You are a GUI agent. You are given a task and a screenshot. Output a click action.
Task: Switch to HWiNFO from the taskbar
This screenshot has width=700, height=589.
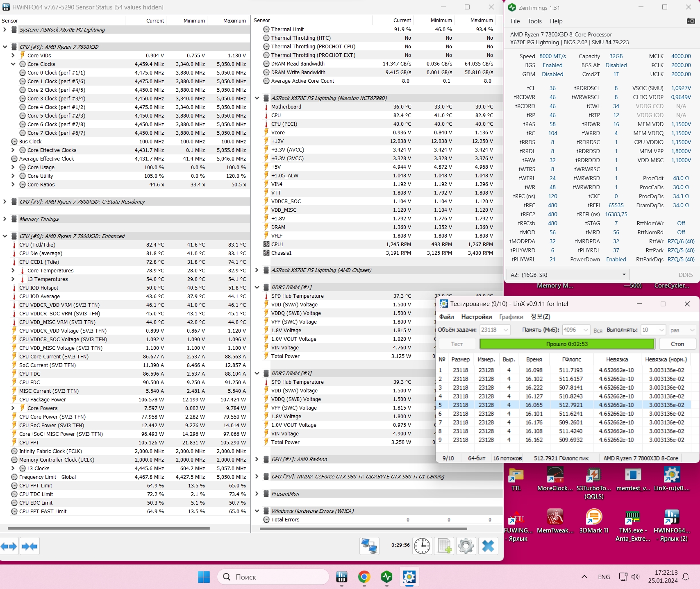click(341, 577)
